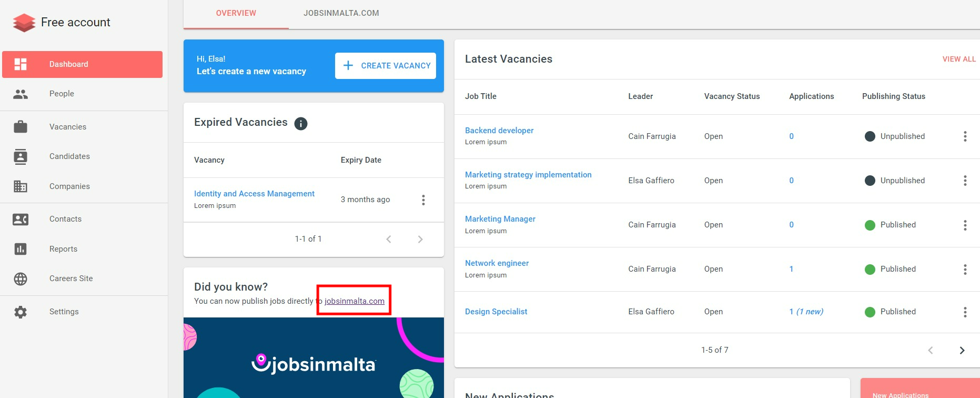
Task: Click Network engineer's application count 1
Action: point(791,269)
